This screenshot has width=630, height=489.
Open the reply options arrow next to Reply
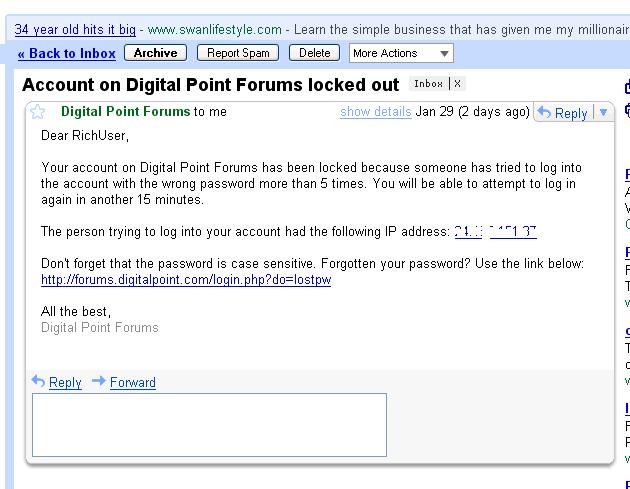tap(603, 113)
